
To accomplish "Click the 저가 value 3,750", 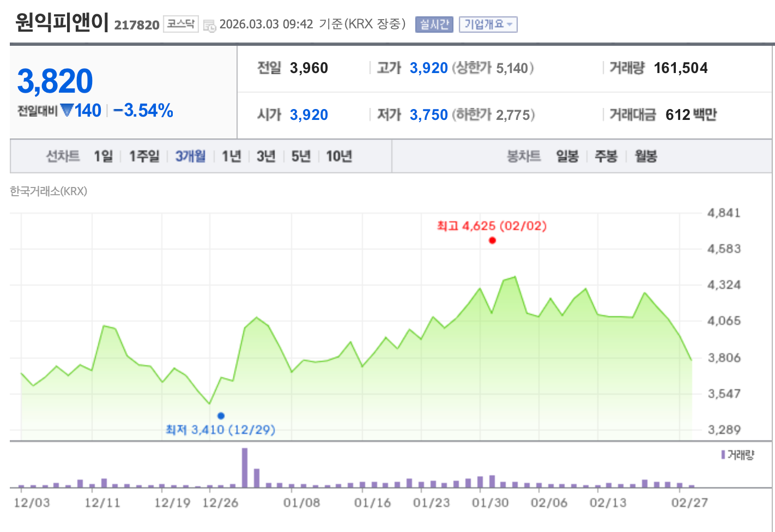I will [x=429, y=115].
